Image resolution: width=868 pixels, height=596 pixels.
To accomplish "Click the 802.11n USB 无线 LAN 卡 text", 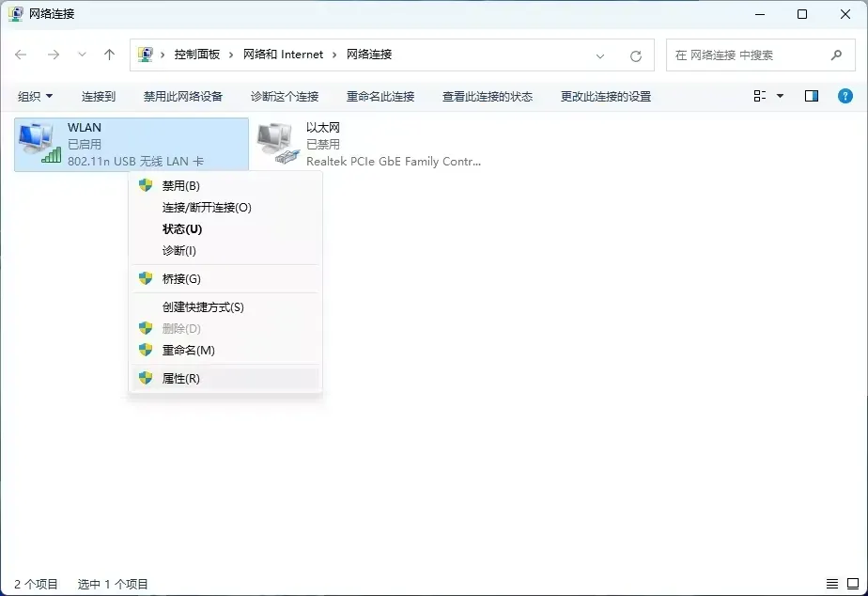I will [135, 161].
